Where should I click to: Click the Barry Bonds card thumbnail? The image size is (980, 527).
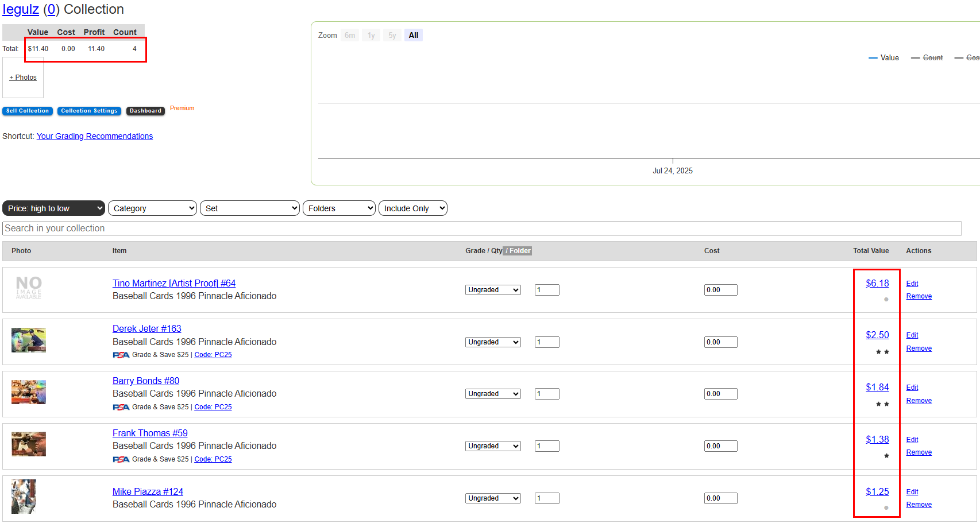29,392
